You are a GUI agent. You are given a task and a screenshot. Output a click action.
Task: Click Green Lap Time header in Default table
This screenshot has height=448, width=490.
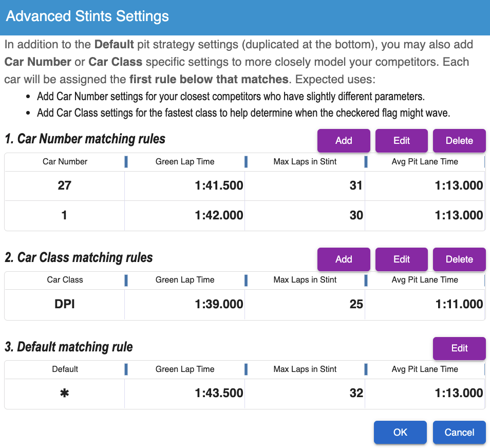[x=185, y=369]
